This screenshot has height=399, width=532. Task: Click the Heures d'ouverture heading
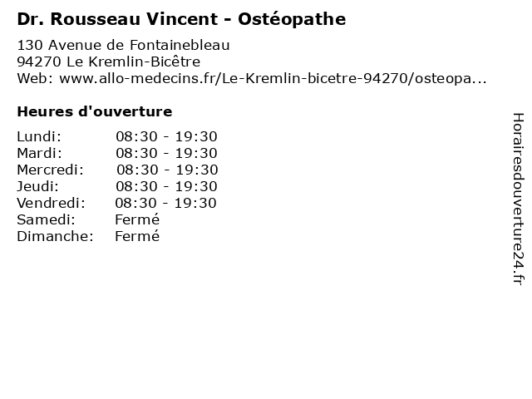coord(95,111)
